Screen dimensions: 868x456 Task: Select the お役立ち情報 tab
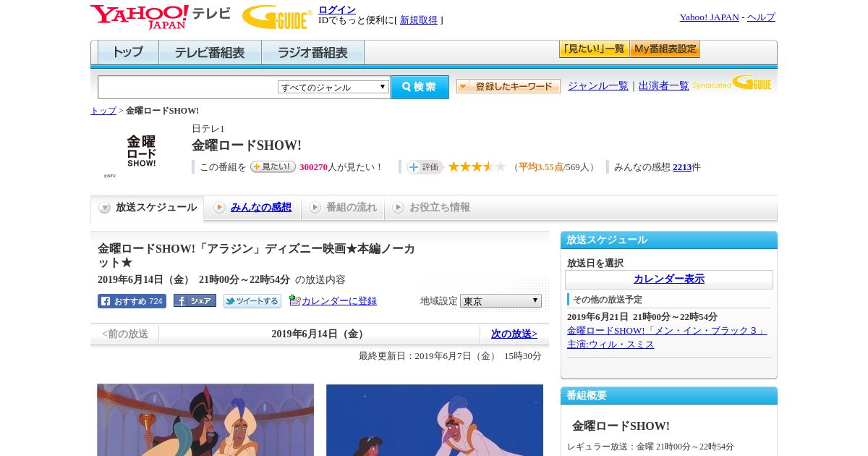(431, 208)
